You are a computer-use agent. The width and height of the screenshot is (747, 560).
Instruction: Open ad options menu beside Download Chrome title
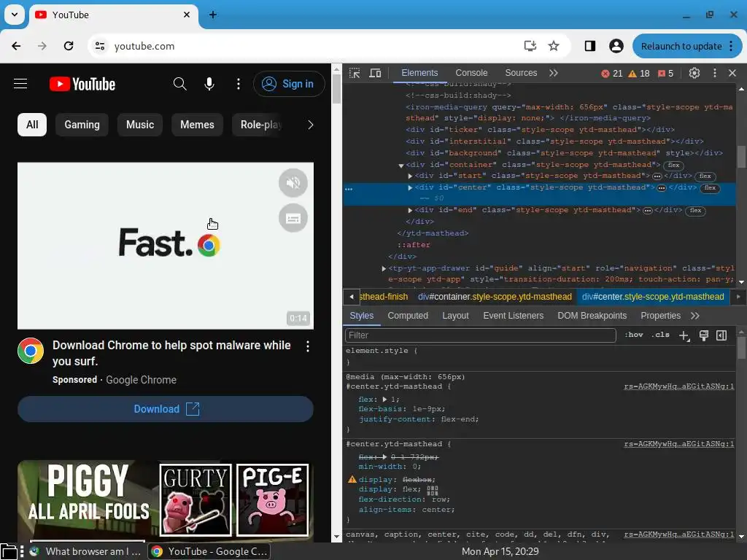(308, 346)
